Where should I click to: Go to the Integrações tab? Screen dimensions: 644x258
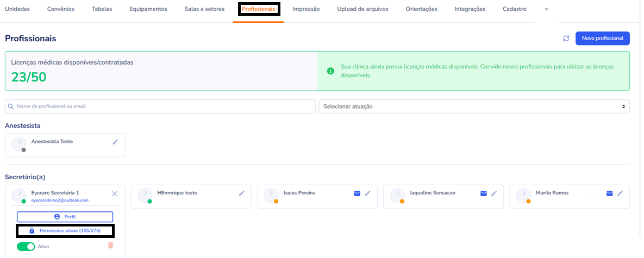tap(470, 9)
